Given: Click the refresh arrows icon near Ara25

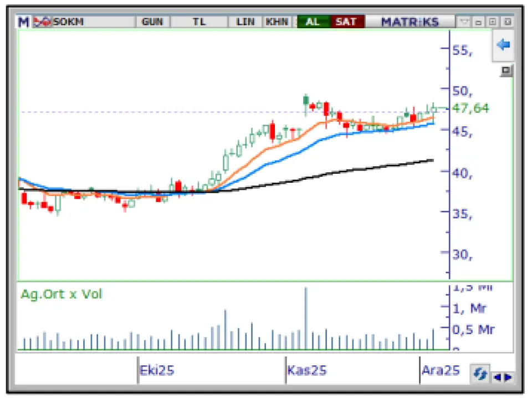Looking at the screenshot, I should (x=479, y=375).
